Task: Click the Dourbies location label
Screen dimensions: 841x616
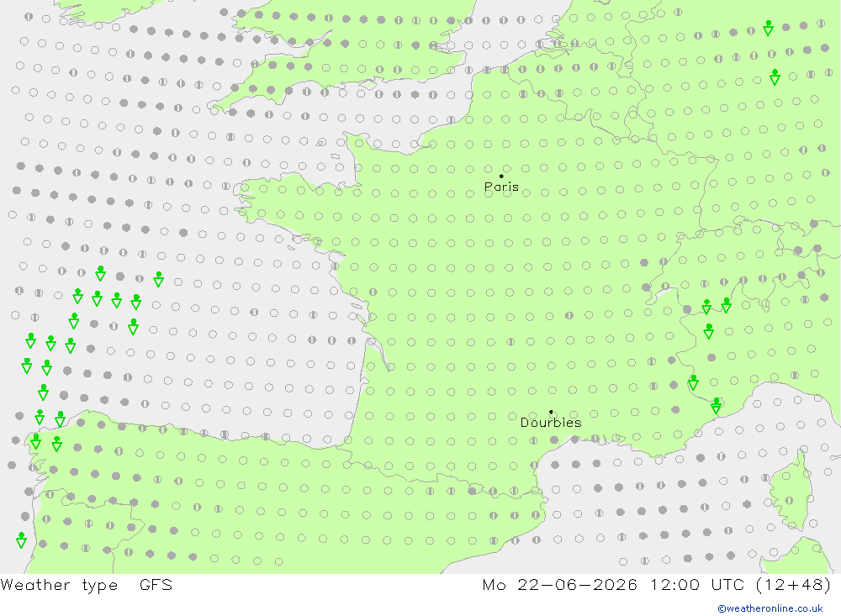Action: pyautogui.click(x=551, y=423)
